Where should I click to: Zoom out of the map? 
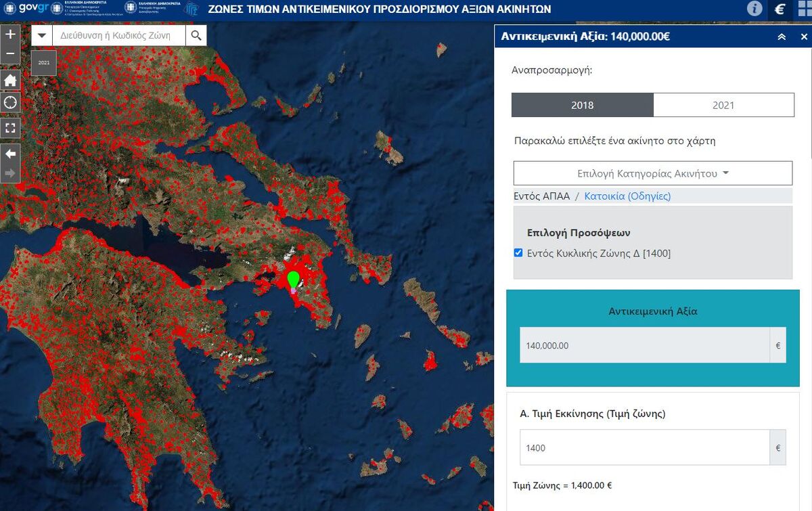point(10,54)
